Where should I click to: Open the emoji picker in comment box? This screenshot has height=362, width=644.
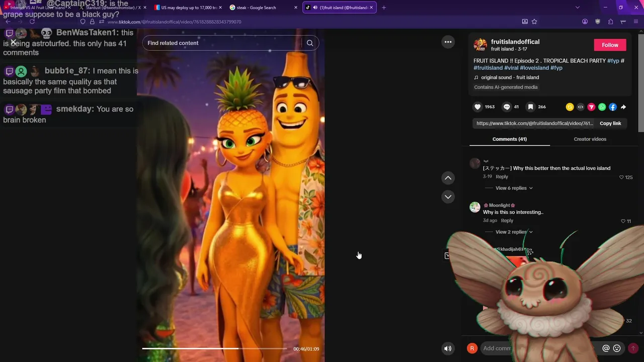pyautogui.click(x=617, y=348)
